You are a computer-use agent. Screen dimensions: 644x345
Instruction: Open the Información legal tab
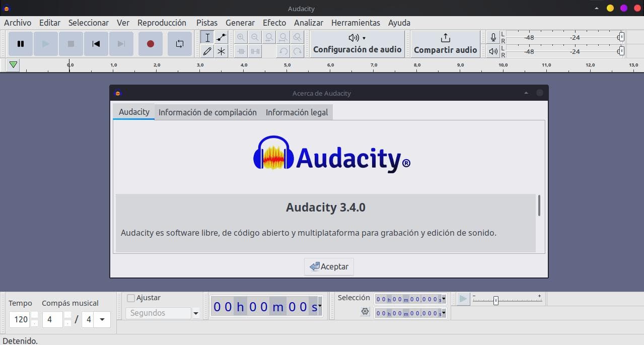click(297, 112)
